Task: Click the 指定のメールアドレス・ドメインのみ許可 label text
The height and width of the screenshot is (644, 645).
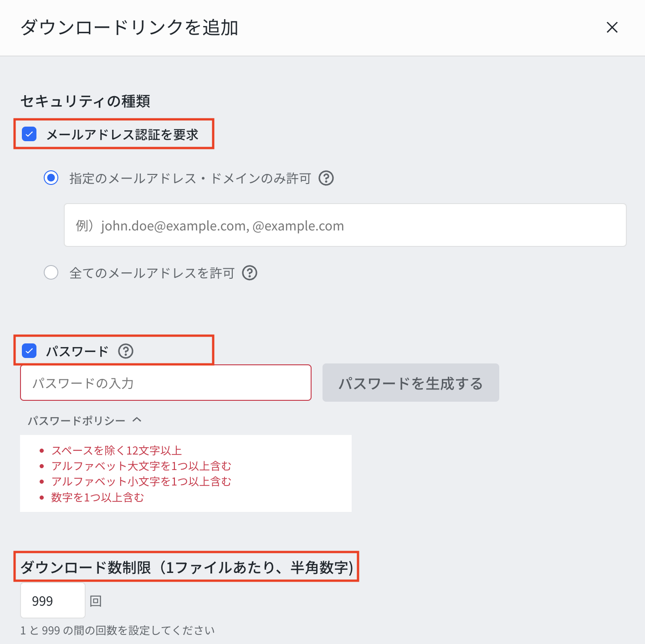Action: (190, 178)
